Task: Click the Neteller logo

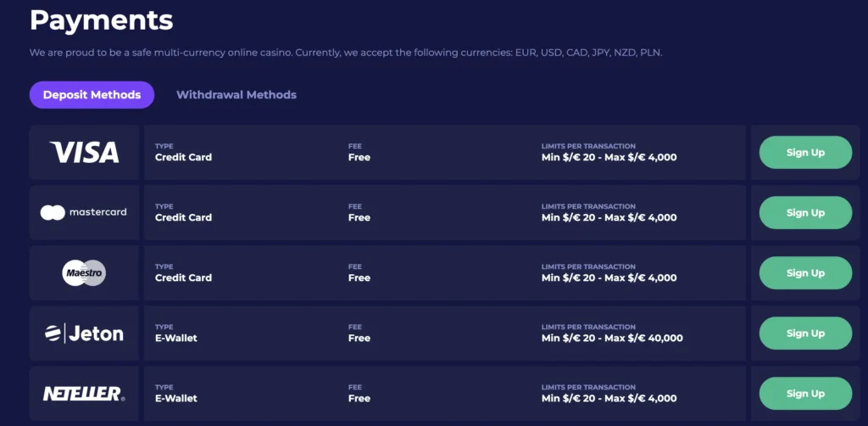Action: 84,393
